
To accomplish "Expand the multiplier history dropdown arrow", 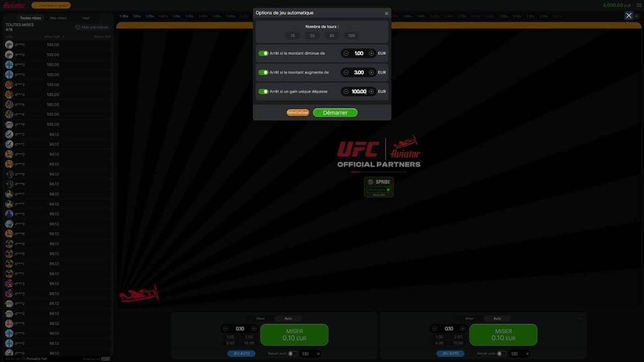I will [x=635, y=14].
